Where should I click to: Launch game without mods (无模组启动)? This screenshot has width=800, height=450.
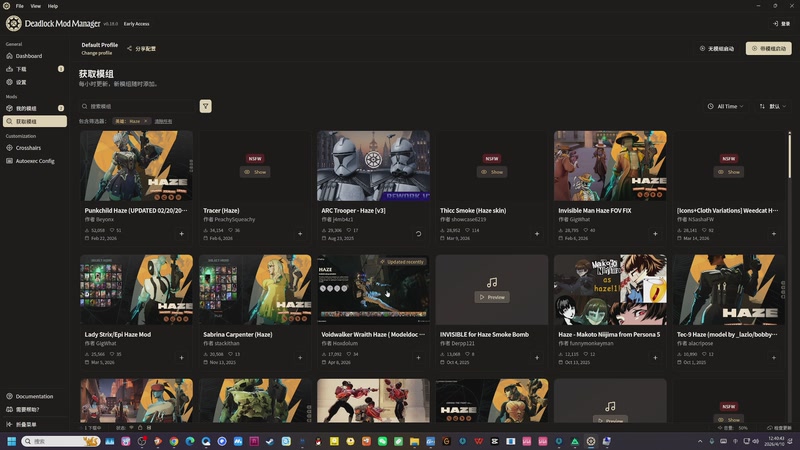tap(717, 48)
